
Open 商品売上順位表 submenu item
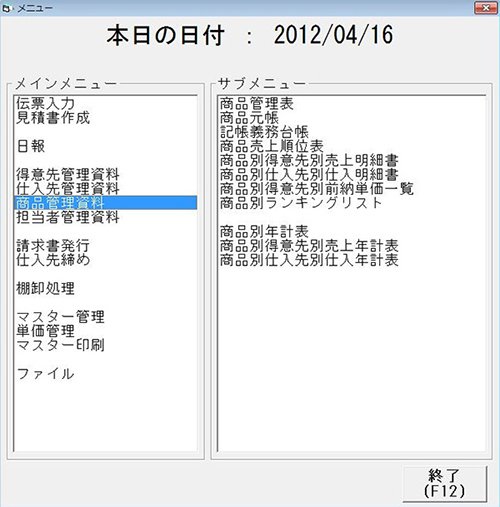352,146
